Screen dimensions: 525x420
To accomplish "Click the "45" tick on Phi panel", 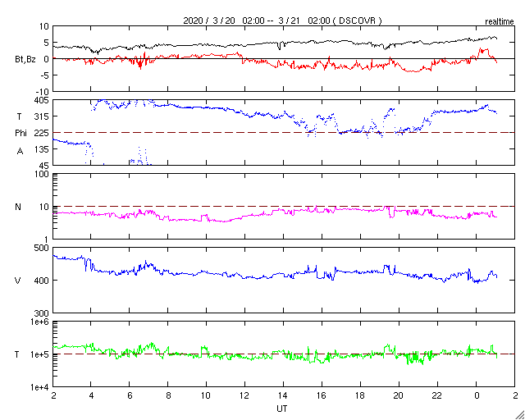I will pyautogui.click(x=45, y=166).
